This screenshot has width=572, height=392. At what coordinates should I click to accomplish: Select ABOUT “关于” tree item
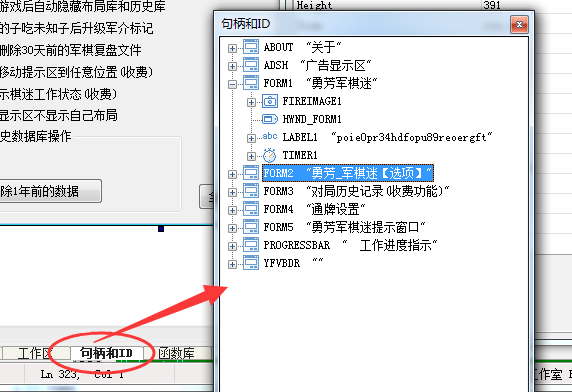click(302, 47)
